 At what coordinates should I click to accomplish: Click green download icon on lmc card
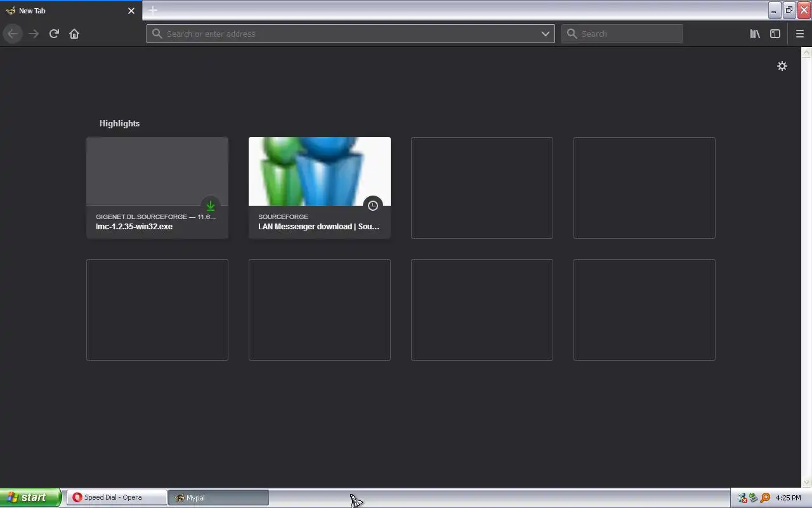(x=211, y=206)
